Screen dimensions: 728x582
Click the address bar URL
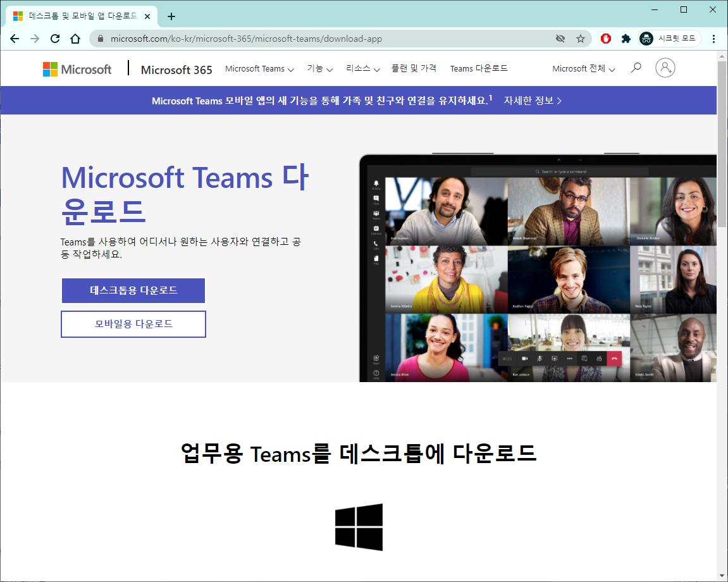pos(246,39)
